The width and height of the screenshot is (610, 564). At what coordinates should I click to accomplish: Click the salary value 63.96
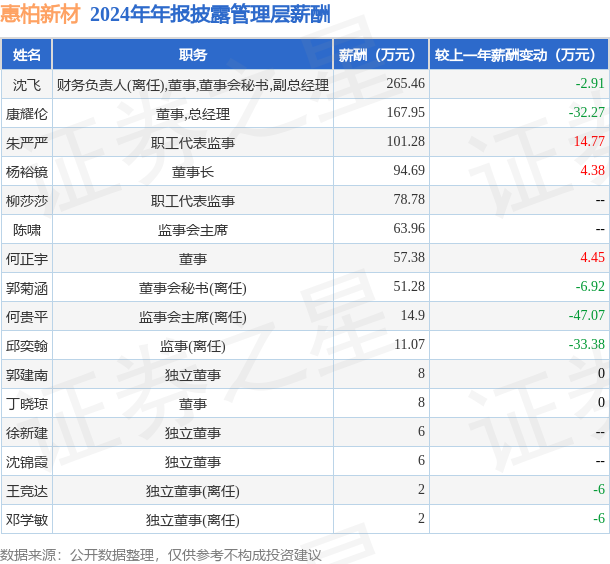(409, 228)
